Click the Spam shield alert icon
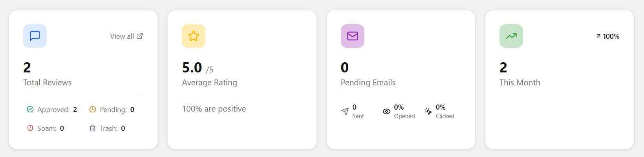644x157 pixels. point(30,128)
